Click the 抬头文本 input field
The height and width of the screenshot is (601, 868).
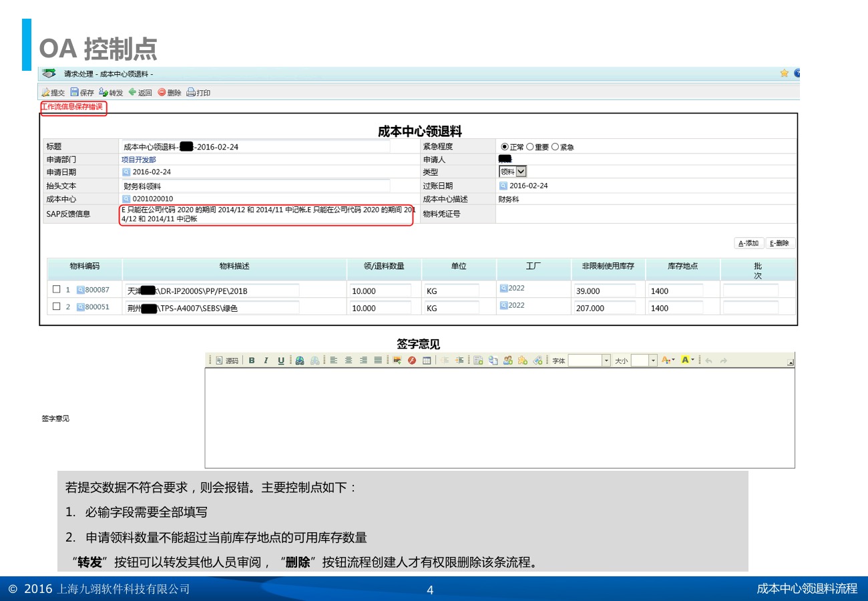[x=255, y=186]
